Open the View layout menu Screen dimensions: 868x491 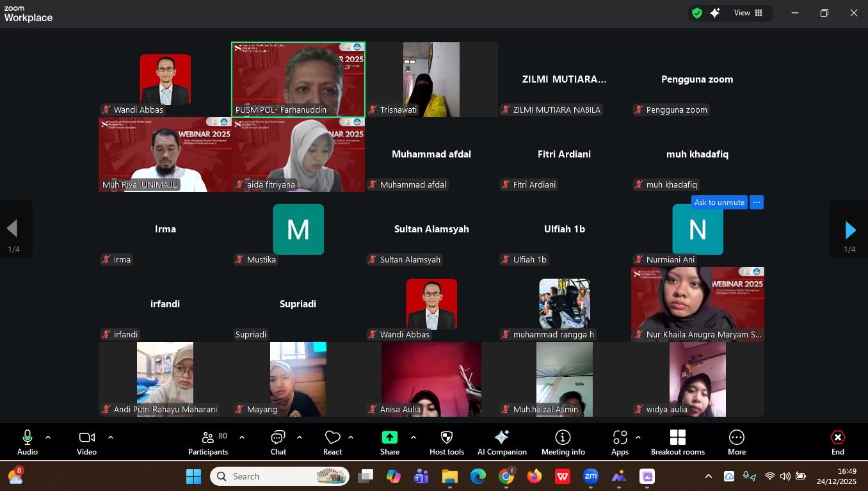point(742,13)
